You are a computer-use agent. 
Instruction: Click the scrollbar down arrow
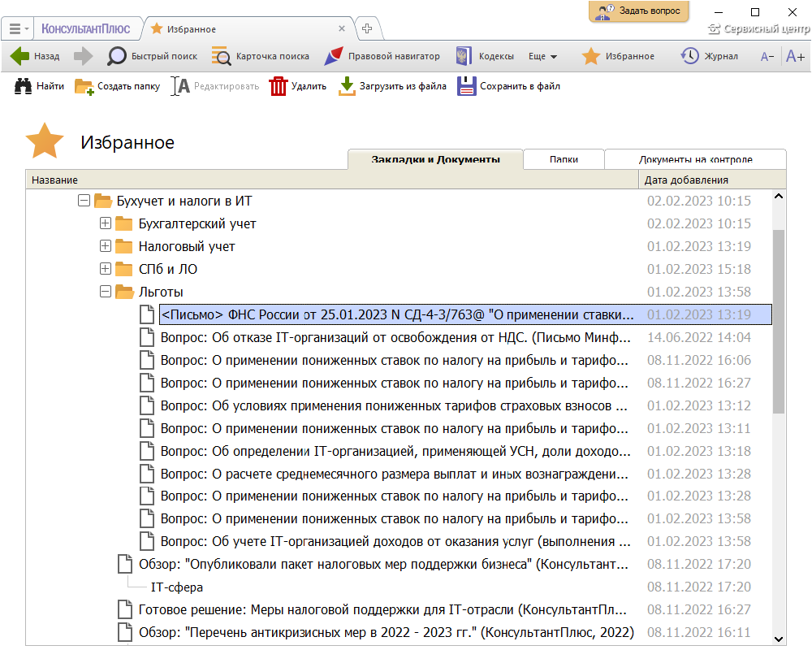tap(778, 639)
